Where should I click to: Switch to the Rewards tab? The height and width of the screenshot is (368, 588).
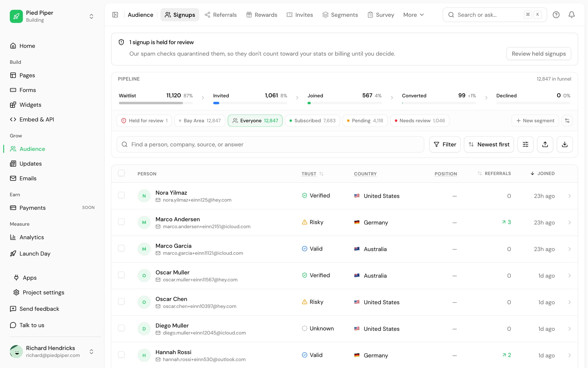click(x=262, y=15)
